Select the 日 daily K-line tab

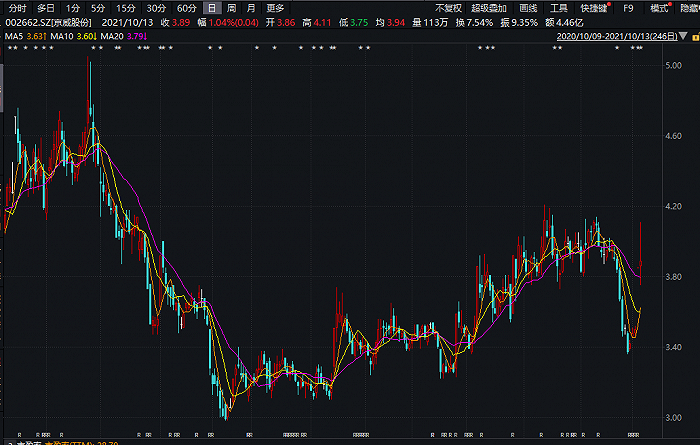coord(212,8)
